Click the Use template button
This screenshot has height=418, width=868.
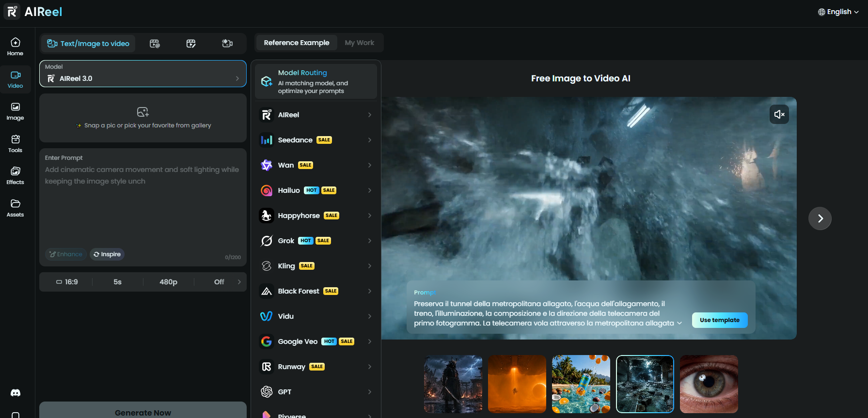point(720,320)
